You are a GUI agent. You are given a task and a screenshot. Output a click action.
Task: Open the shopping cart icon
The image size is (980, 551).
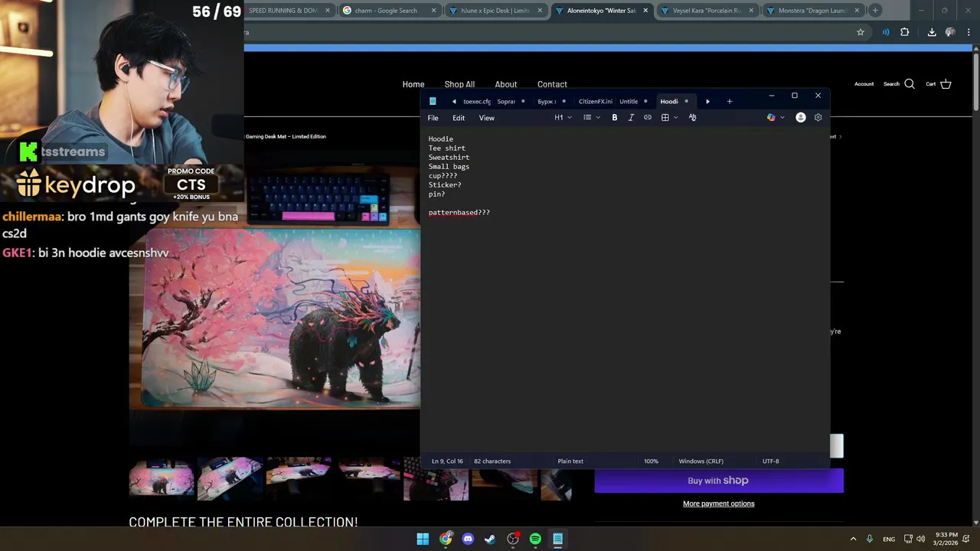click(946, 84)
